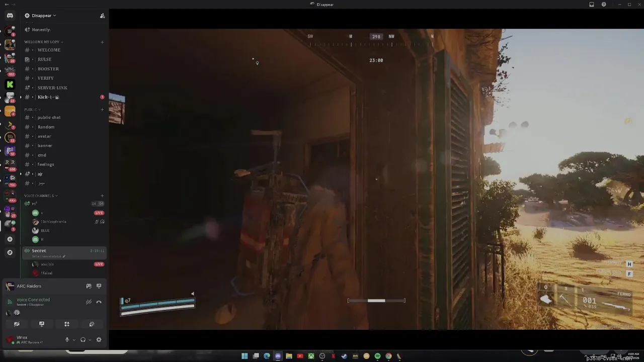Click Set a channel status pencil
Viewport: 644px width, 362px height.
[64, 256]
